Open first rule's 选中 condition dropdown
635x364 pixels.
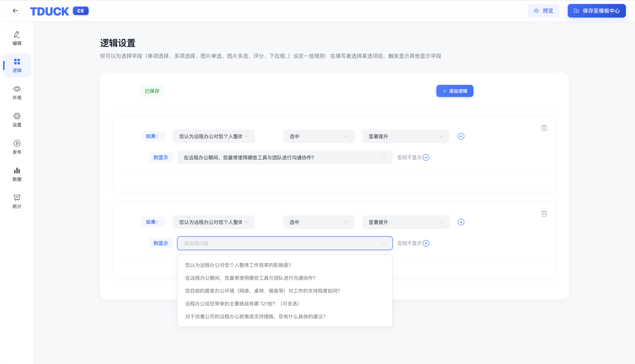319,136
